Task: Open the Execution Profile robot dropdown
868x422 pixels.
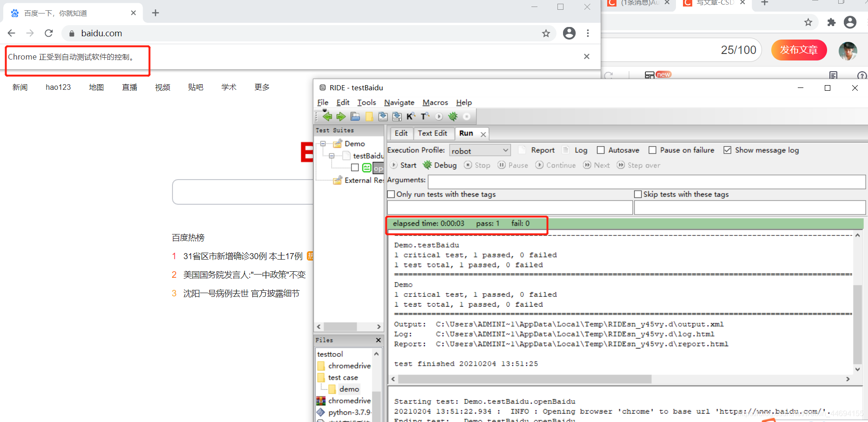Action: click(480, 151)
